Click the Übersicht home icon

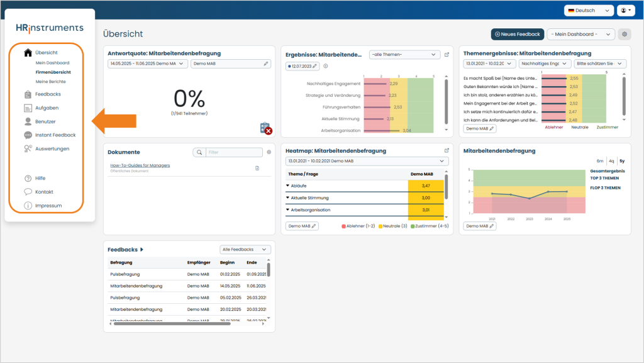28,52
